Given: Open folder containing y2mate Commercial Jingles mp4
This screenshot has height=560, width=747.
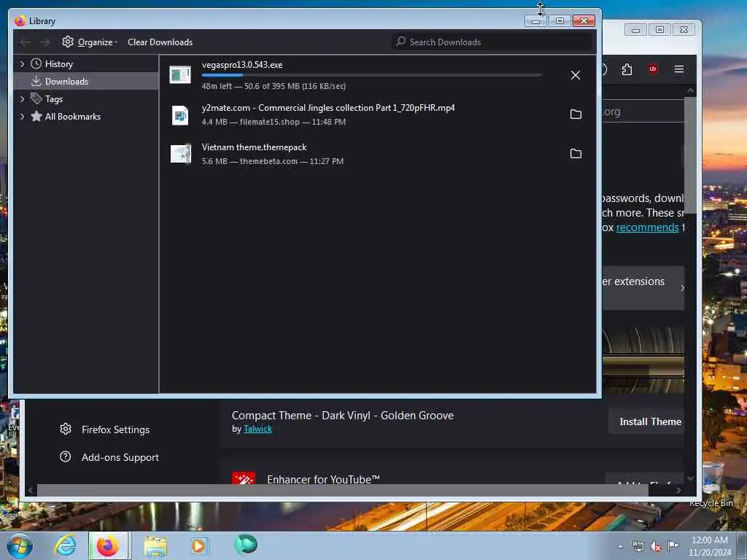Looking at the screenshot, I should 576,114.
